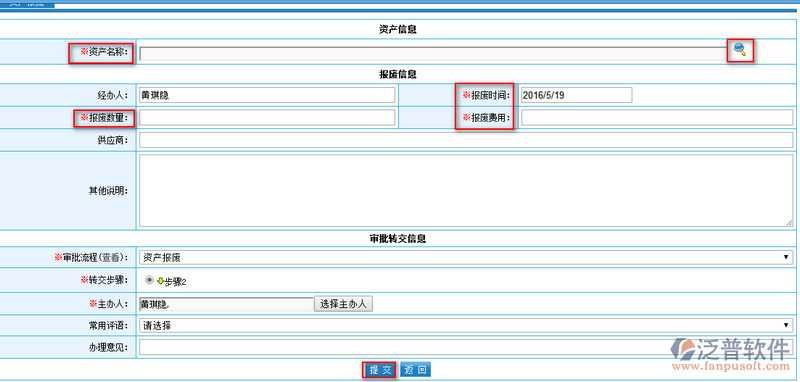Click the yellow down-arrow step icon
The height and width of the screenshot is (382, 800).
(160, 281)
